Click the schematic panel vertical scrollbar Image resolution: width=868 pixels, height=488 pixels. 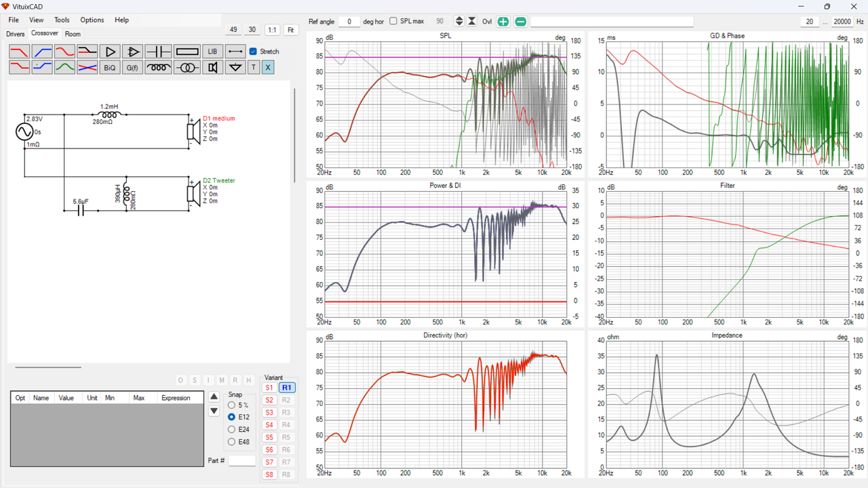click(x=294, y=136)
